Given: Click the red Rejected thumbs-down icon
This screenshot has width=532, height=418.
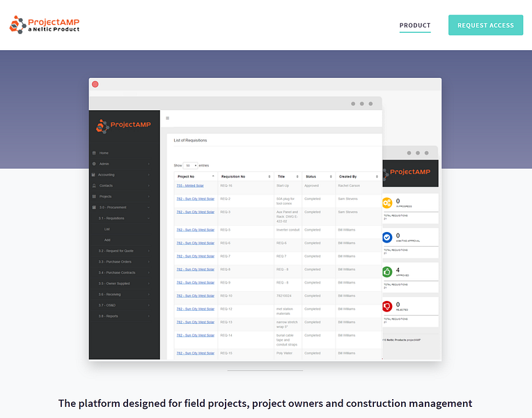Looking at the screenshot, I should [x=387, y=307].
